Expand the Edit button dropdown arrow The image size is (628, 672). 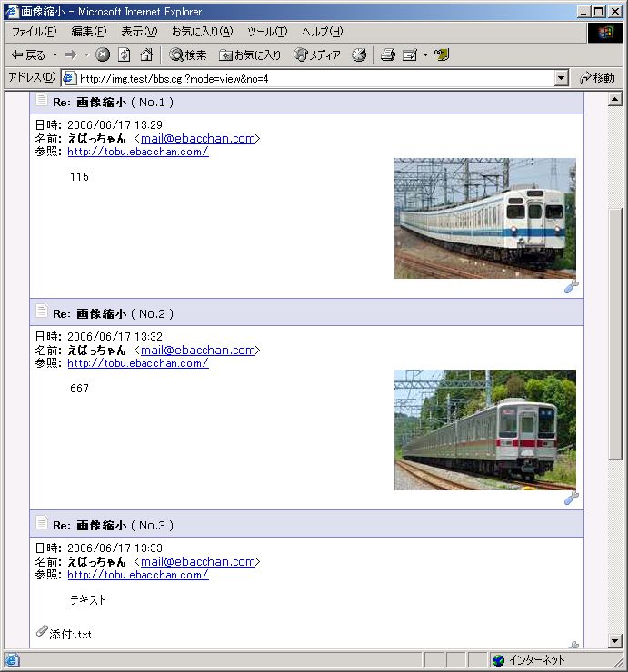(x=425, y=54)
